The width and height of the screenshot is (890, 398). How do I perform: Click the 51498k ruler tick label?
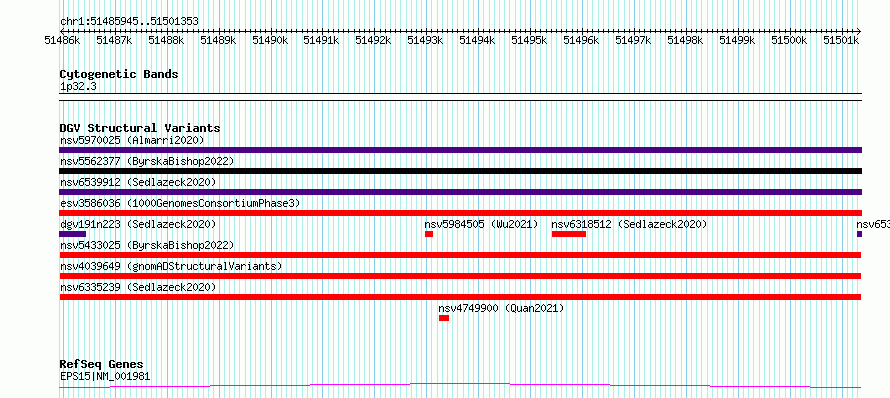click(685, 40)
